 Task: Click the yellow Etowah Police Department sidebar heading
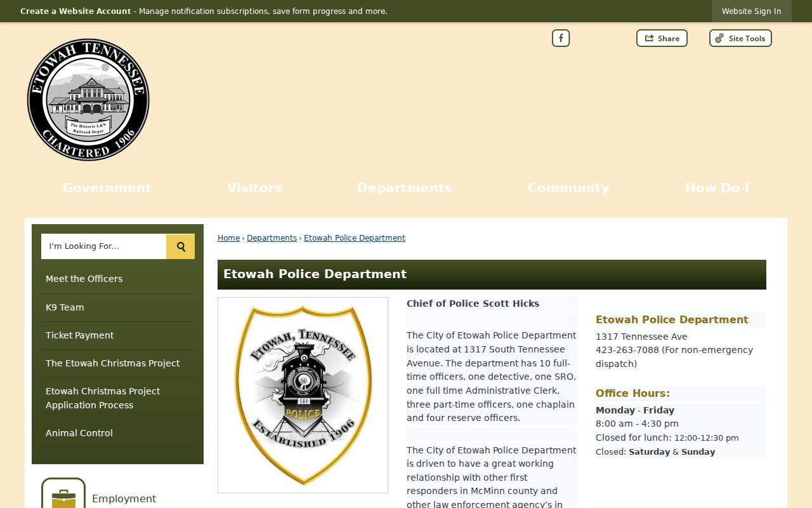672,319
